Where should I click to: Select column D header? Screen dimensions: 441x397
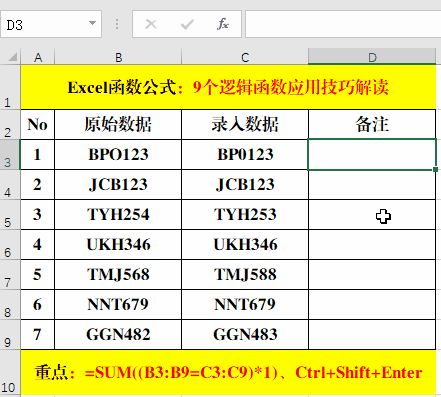[x=372, y=57]
